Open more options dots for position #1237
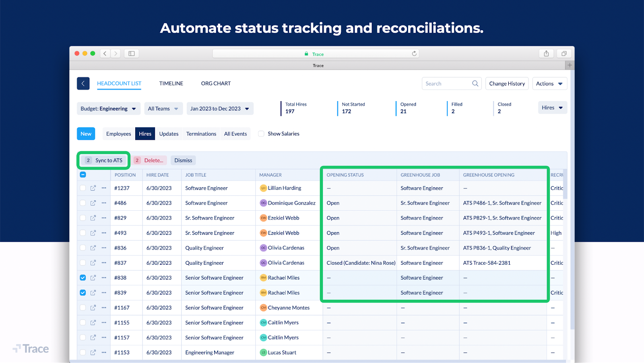The image size is (644, 363). 104,188
